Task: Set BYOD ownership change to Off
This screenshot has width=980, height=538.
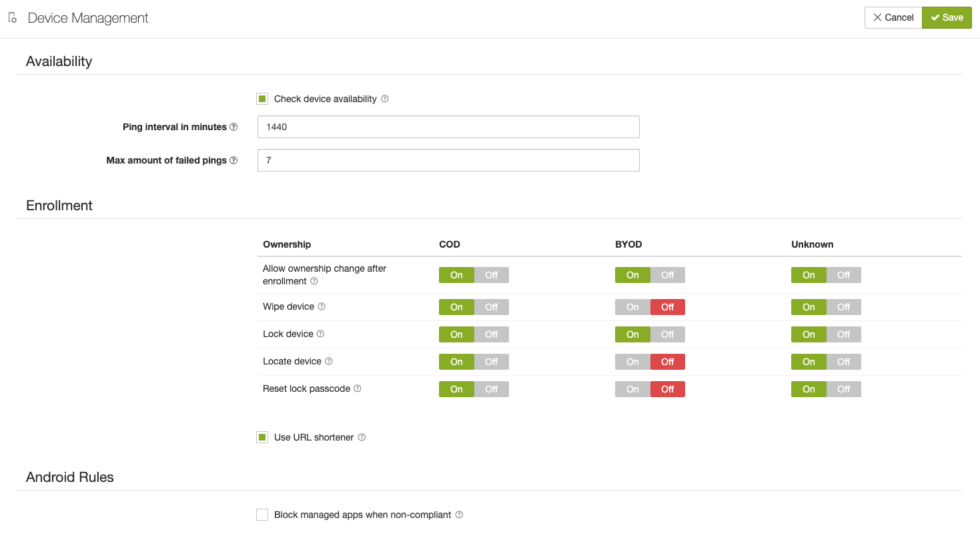Action: coord(668,275)
